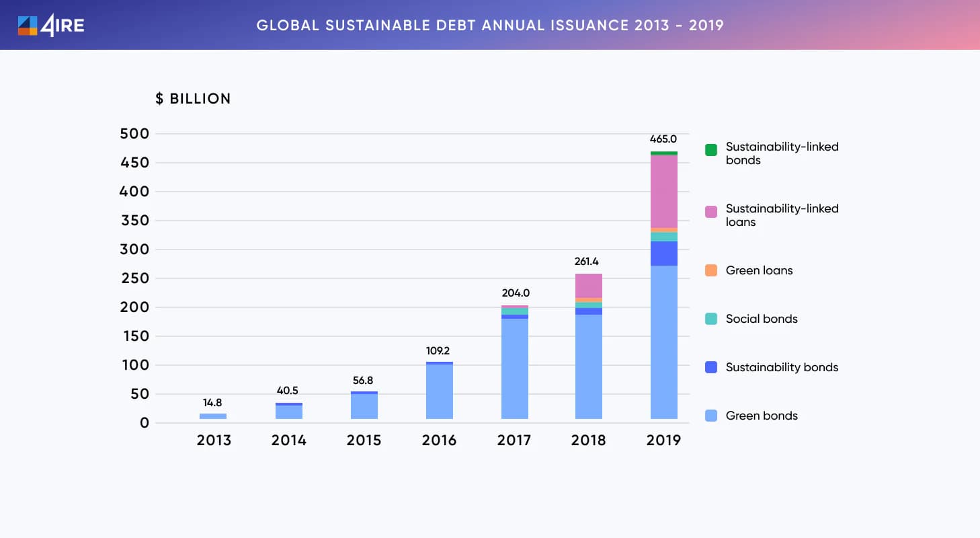This screenshot has width=980, height=538.
Task: Click the light-blue green bonds segment in 2019
Action: click(664, 342)
